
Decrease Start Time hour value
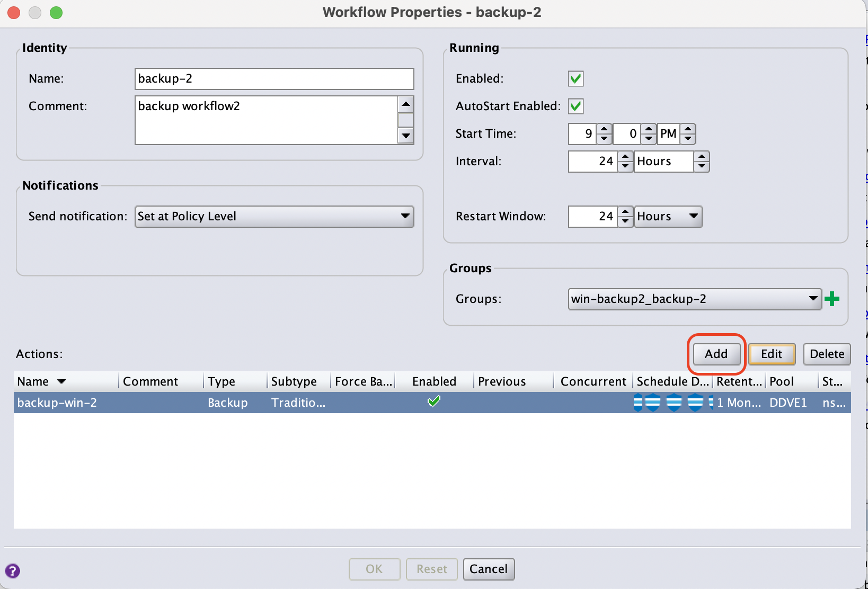coord(604,139)
